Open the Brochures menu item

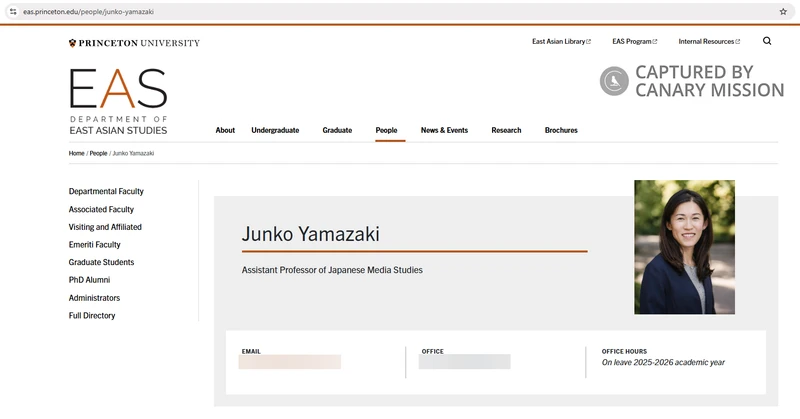coord(561,130)
